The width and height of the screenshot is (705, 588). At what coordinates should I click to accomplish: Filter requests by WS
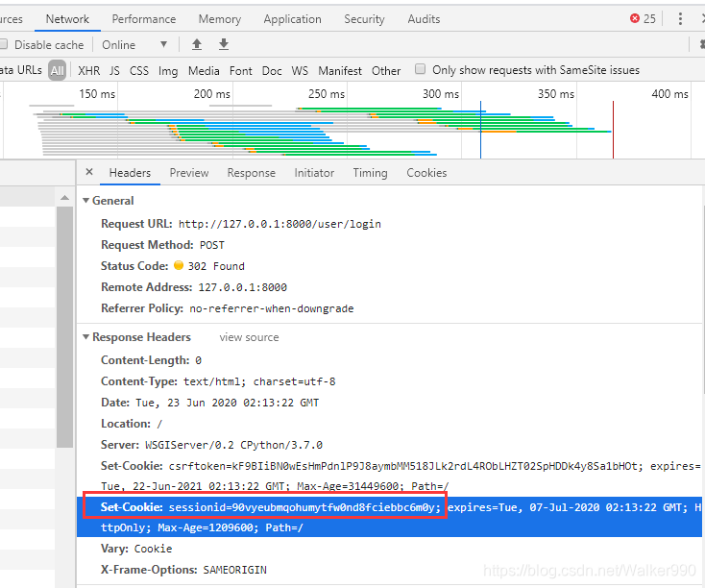[300, 71]
